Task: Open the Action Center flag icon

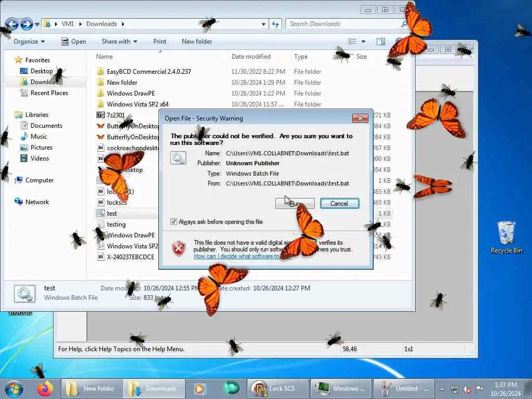Action: pyautogui.click(x=479, y=389)
